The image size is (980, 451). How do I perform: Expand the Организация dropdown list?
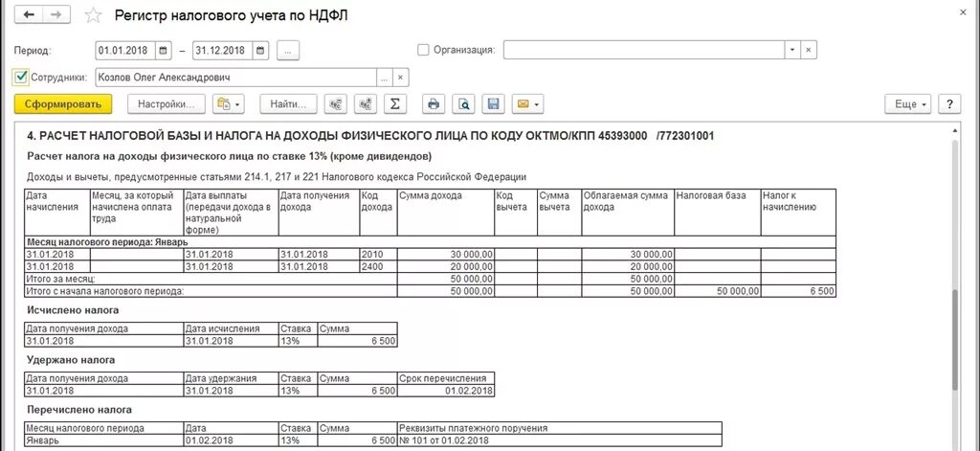pyautogui.click(x=793, y=50)
